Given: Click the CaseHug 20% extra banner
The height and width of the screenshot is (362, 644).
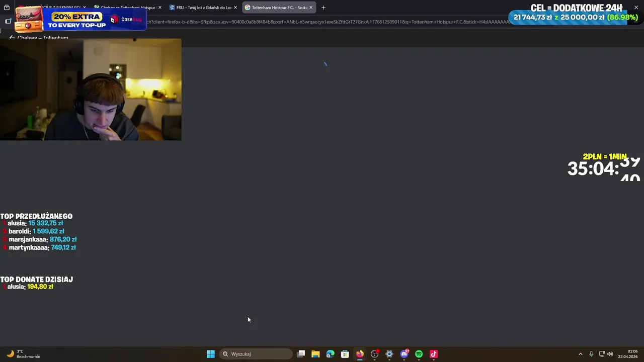Looking at the screenshot, I should pyautogui.click(x=80, y=20).
